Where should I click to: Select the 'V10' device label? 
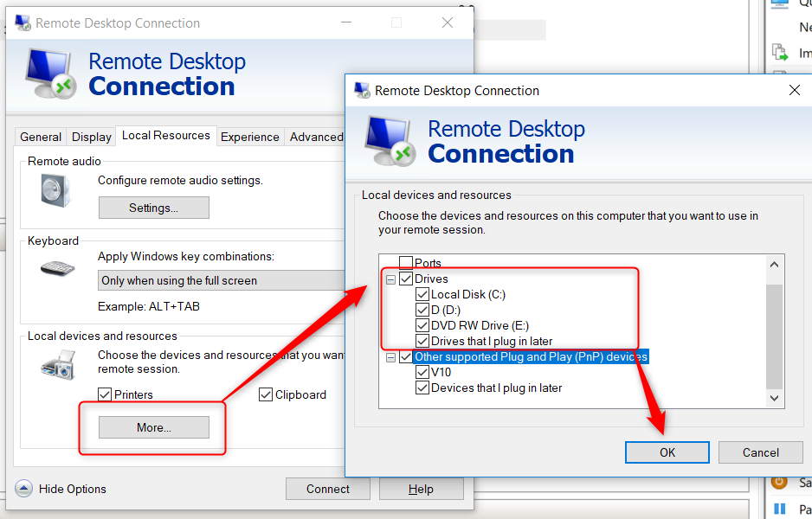pyautogui.click(x=441, y=372)
